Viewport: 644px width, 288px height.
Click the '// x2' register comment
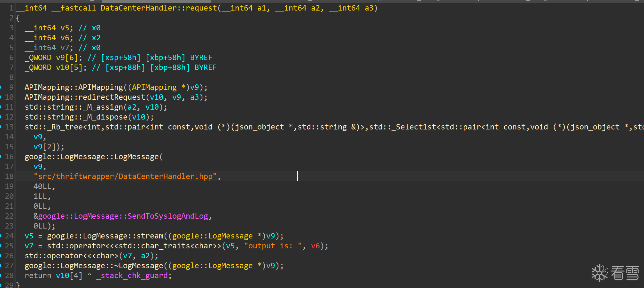[x=89, y=38]
